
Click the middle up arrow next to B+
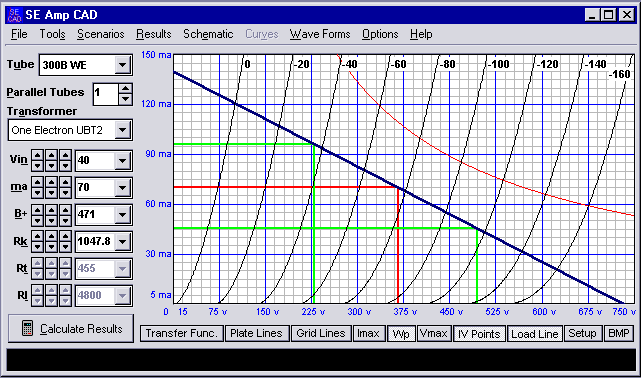pos(51,210)
